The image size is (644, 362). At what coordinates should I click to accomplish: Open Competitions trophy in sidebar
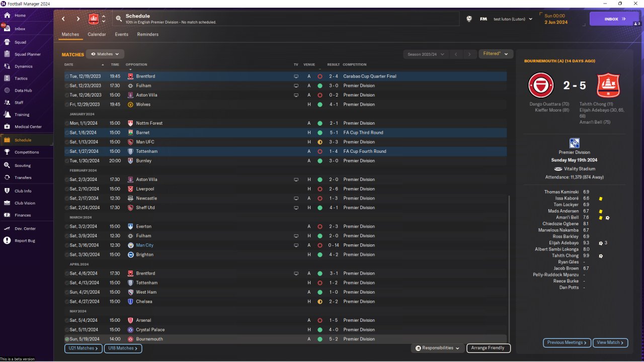click(x=7, y=152)
